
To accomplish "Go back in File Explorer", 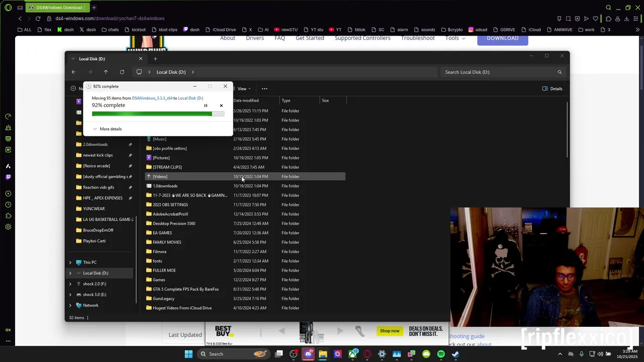I will coord(73,72).
